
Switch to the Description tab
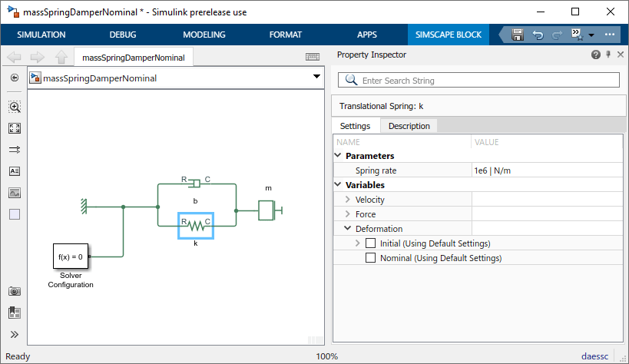pyautogui.click(x=409, y=126)
